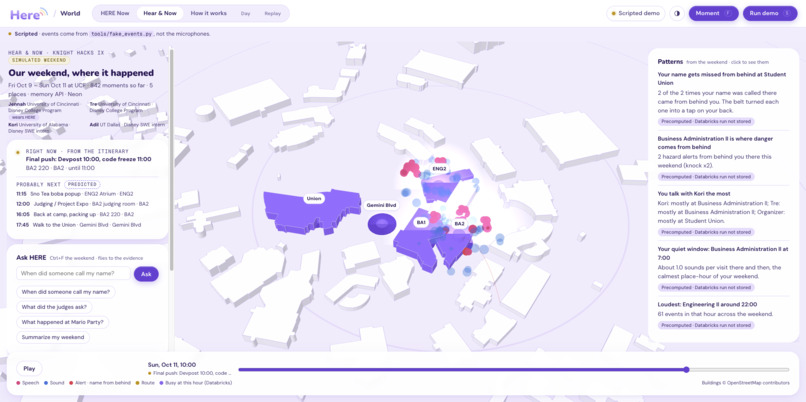Click the BA1 building label
Screen dimensions: 806x402
pos(422,223)
